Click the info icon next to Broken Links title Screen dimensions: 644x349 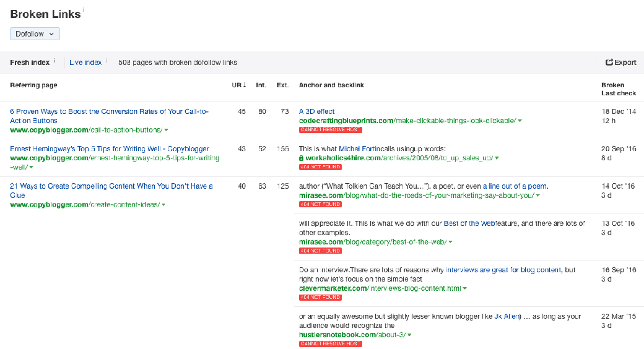[x=84, y=11]
